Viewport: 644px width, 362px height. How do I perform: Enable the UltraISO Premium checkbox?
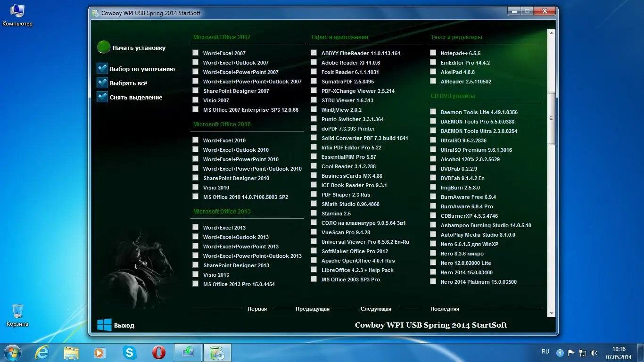(x=433, y=149)
